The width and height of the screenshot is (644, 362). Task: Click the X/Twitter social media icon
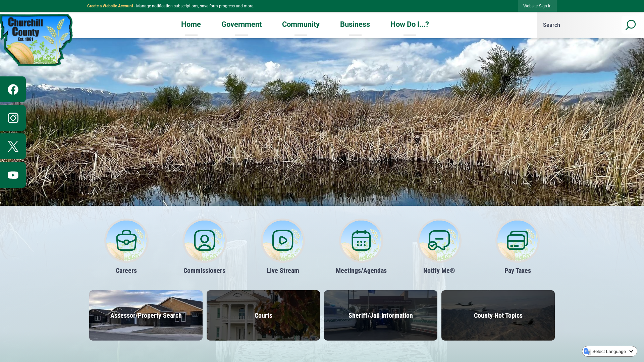tap(13, 146)
